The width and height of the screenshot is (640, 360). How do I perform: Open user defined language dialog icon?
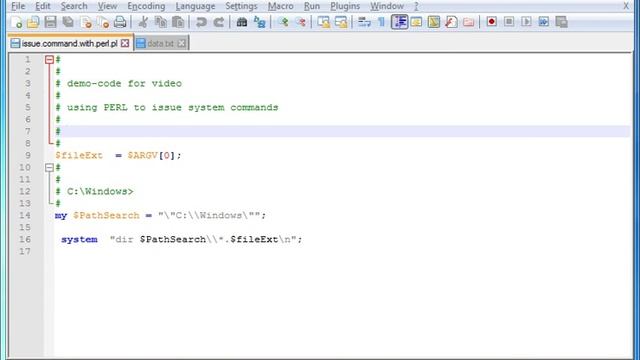(416, 22)
